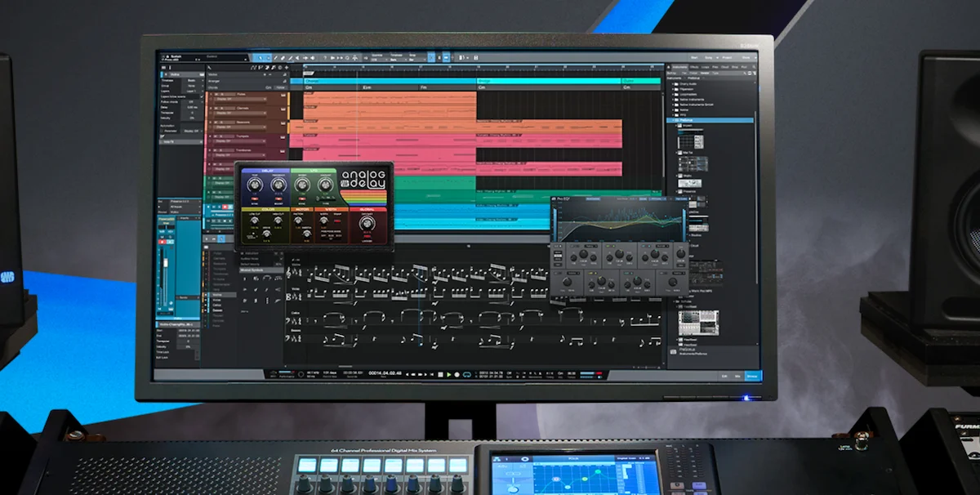Switch to the Pool browser tab
This screenshot has width=980, height=495.
tap(744, 67)
